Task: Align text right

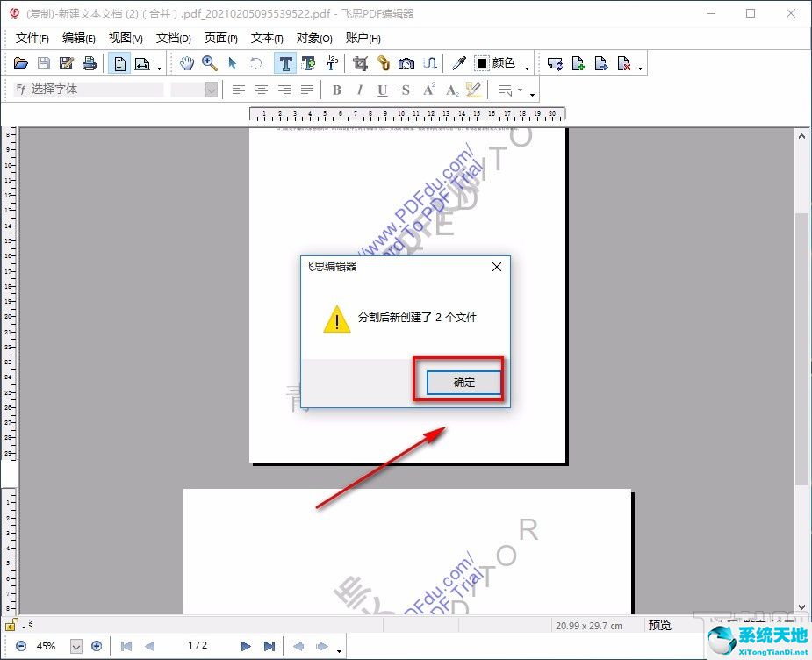Action: click(x=284, y=90)
